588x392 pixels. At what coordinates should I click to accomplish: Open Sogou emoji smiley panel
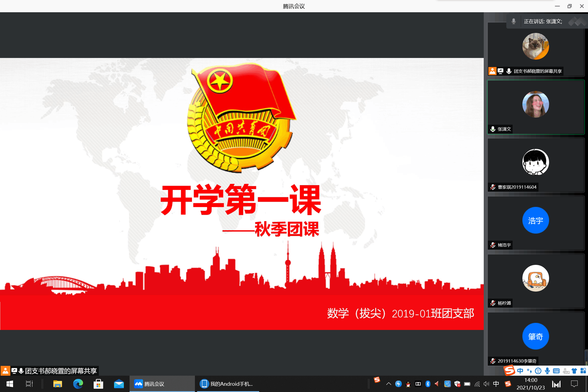click(538, 371)
